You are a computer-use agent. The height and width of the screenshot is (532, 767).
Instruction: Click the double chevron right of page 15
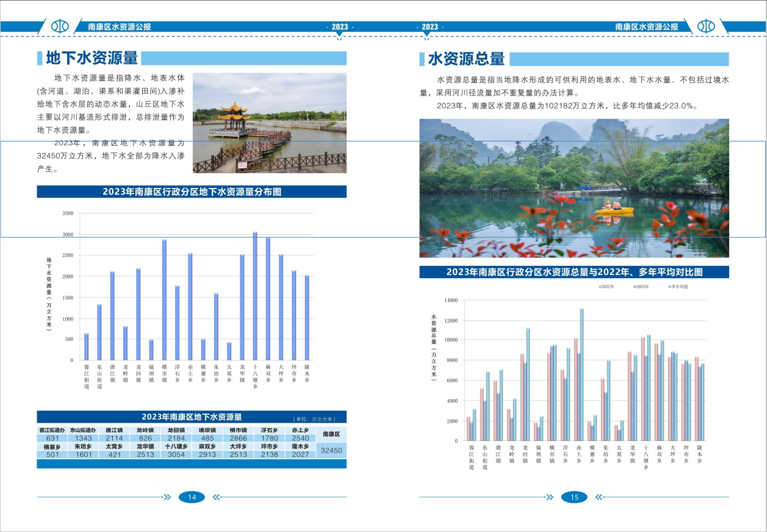pyautogui.click(x=599, y=497)
